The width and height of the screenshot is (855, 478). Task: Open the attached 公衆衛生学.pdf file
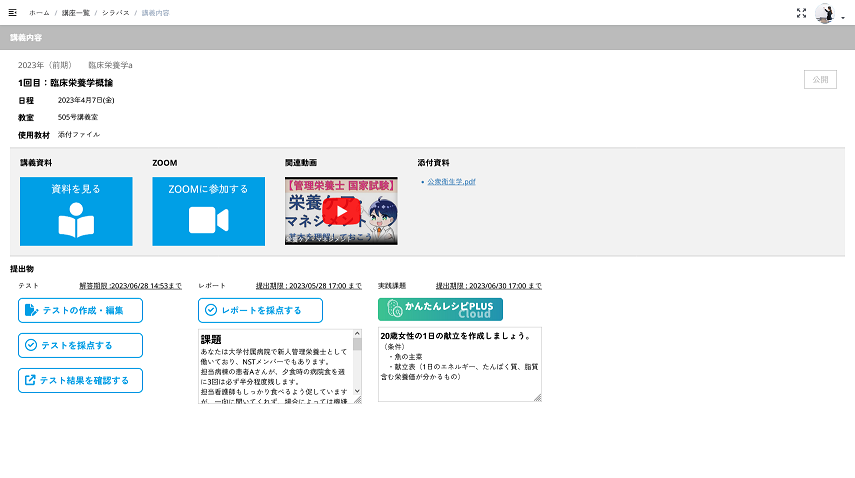(451, 182)
